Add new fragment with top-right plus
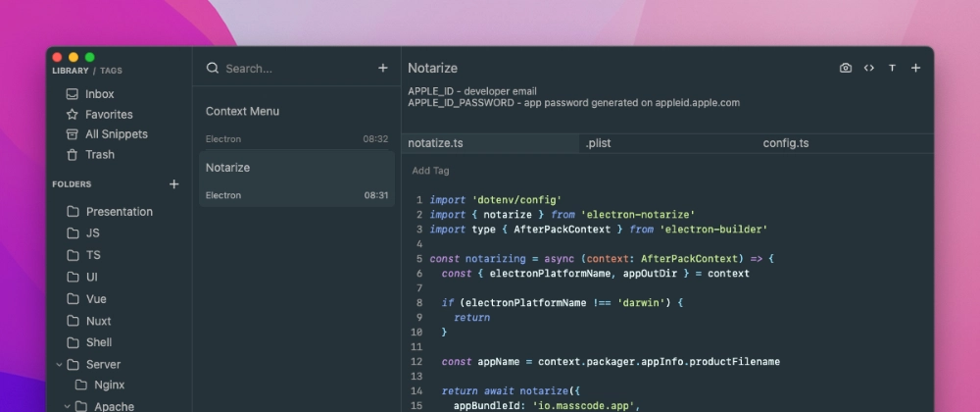Viewport: 980px width, 412px height. click(x=915, y=68)
